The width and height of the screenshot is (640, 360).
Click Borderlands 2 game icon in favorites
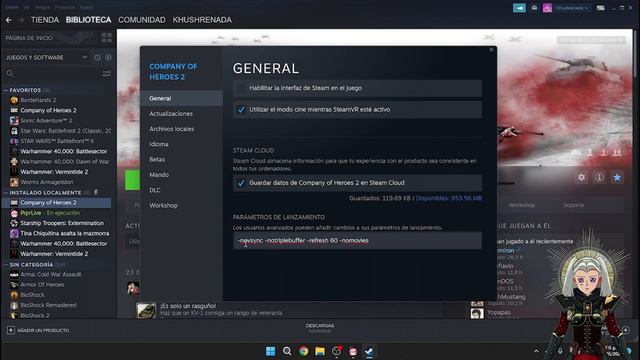point(14,100)
